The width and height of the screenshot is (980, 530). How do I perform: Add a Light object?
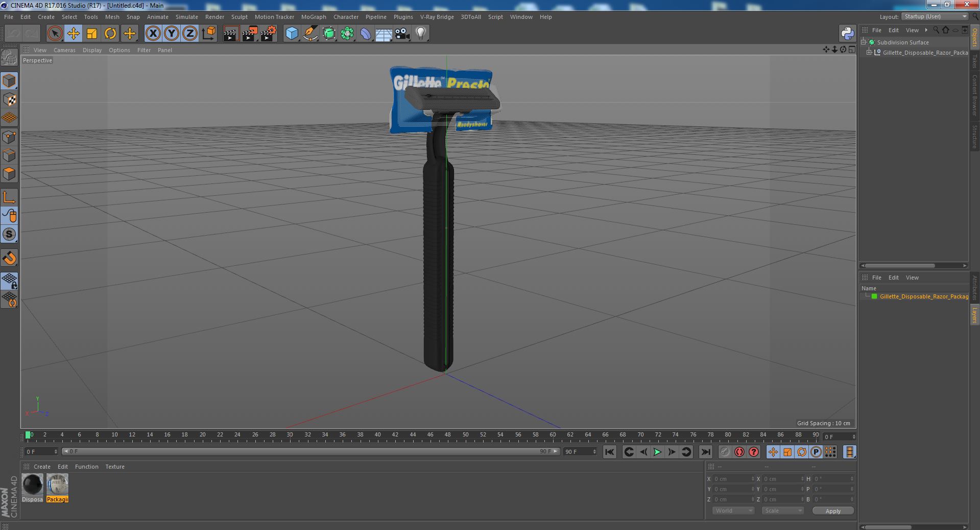point(420,34)
